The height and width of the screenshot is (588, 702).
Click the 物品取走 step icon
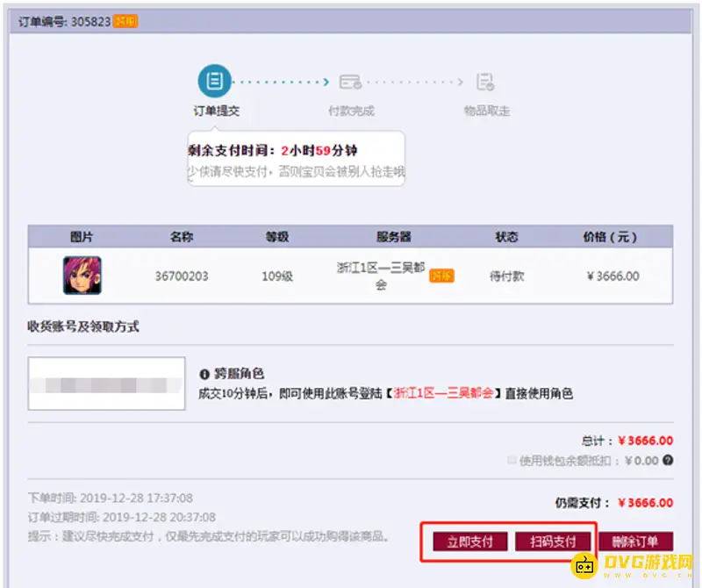[485, 82]
